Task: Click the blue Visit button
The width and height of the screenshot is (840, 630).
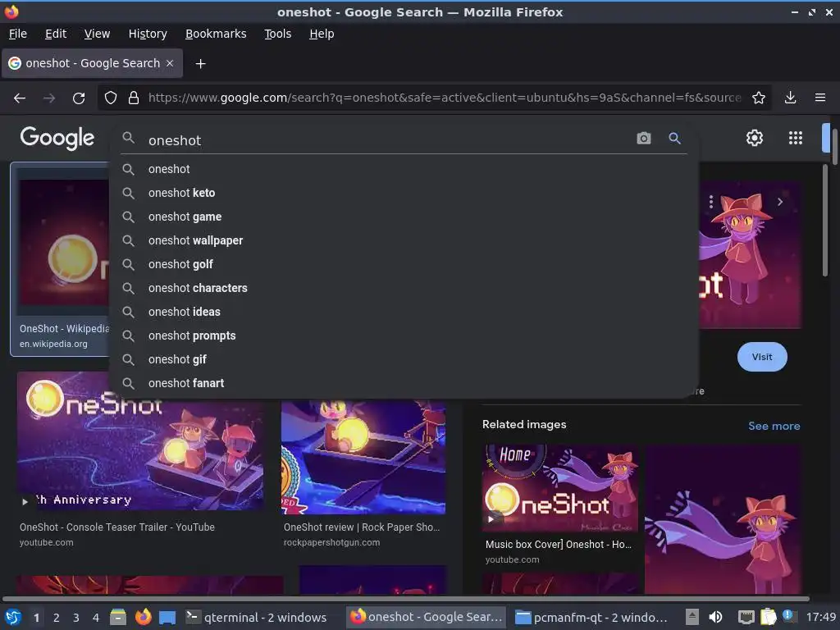Action: [762, 357]
